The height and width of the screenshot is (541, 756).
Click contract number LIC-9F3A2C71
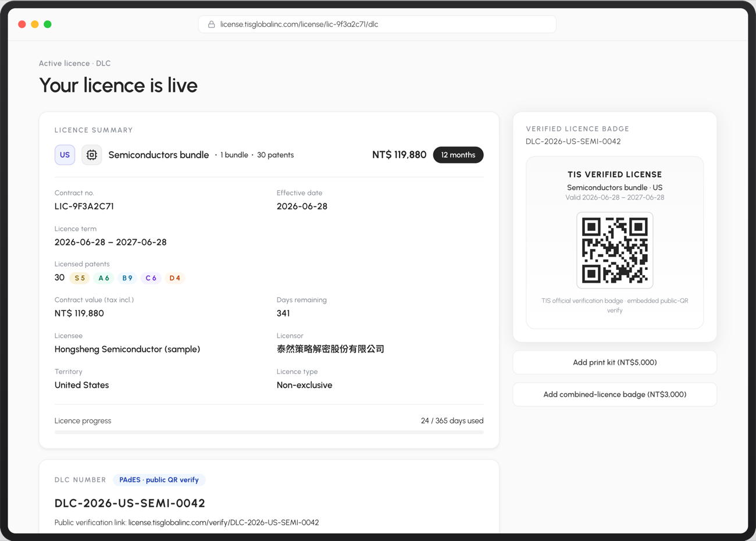pyautogui.click(x=84, y=207)
